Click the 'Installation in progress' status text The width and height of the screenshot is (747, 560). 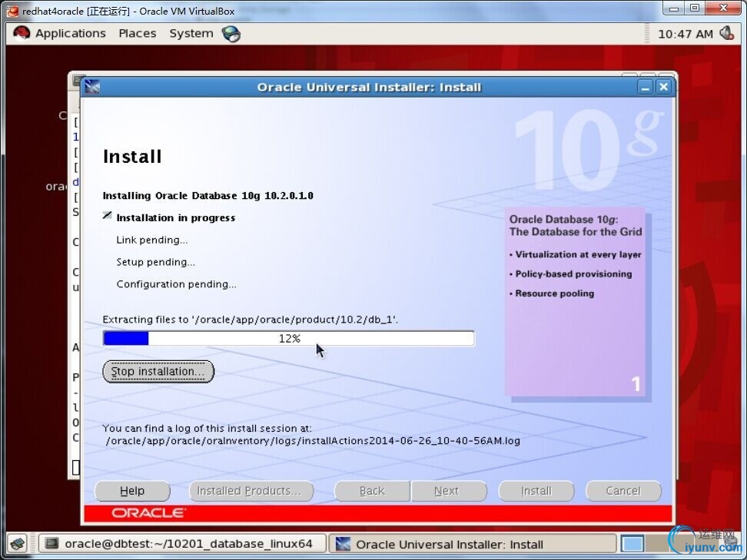[x=176, y=217]
